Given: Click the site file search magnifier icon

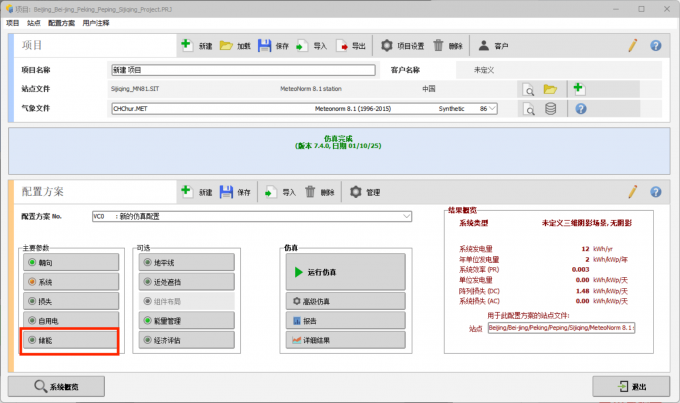Looking at the screenshot, I should click(x=529, y=90).
